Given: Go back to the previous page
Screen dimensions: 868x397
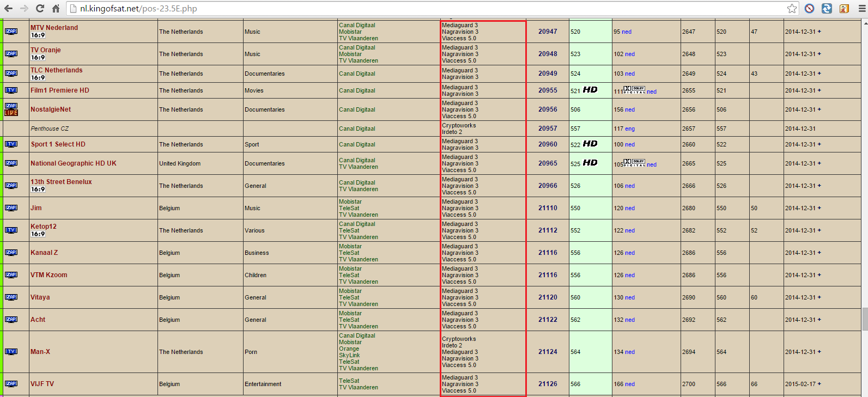Looking at the screenshot, I should tap(8, 8).
